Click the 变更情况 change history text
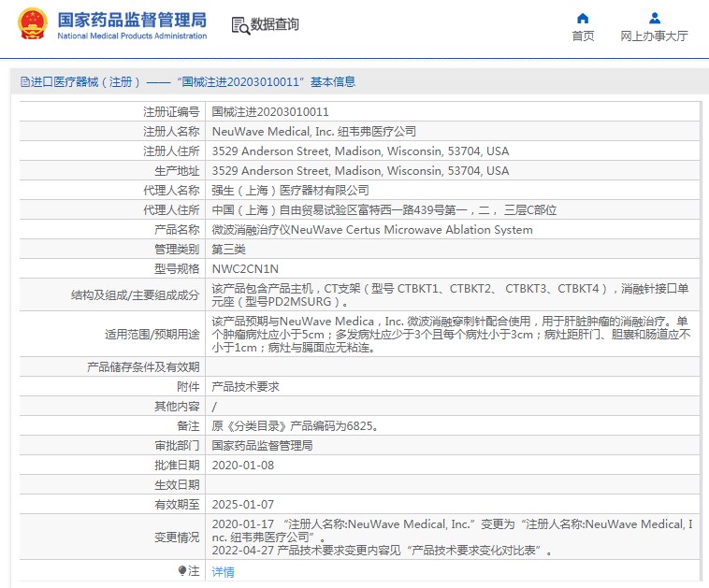 (x=452, y=537)
